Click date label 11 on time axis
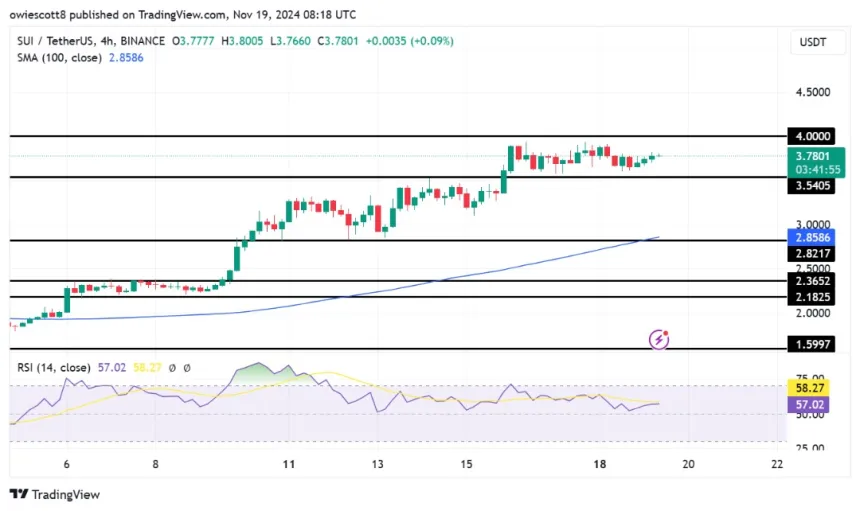 pos(289,464)
